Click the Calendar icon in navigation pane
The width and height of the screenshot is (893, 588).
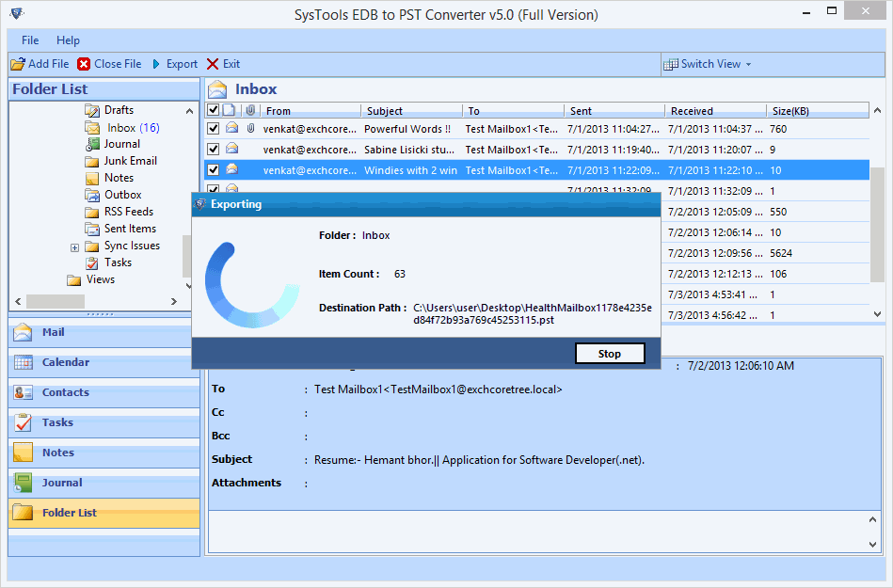23,362
